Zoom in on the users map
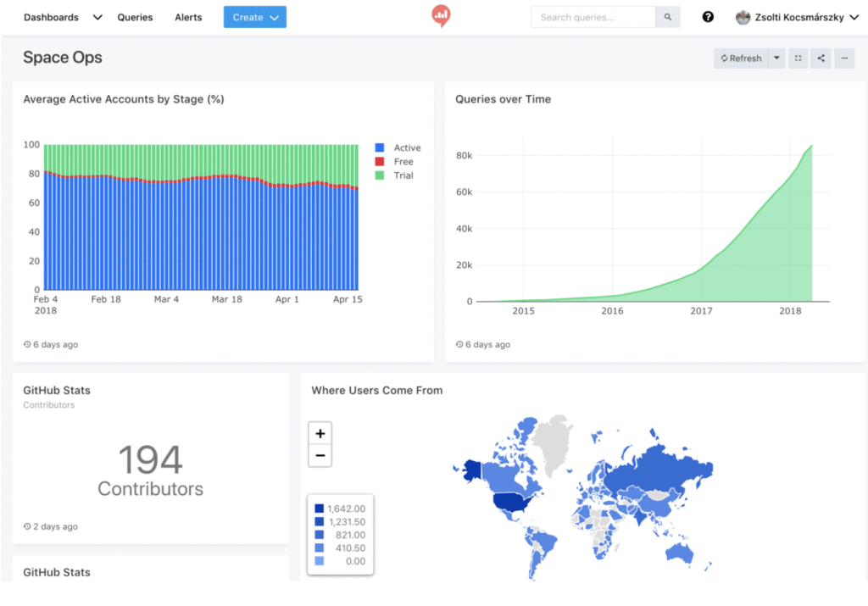Screen dimensions: 868x606 (320, 433)
